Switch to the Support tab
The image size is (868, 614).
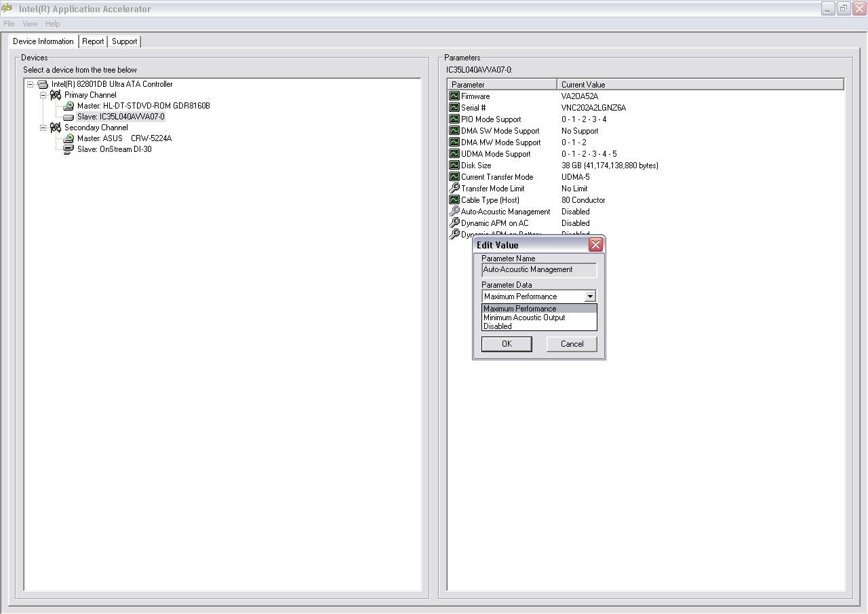click(x=125, y=41)
